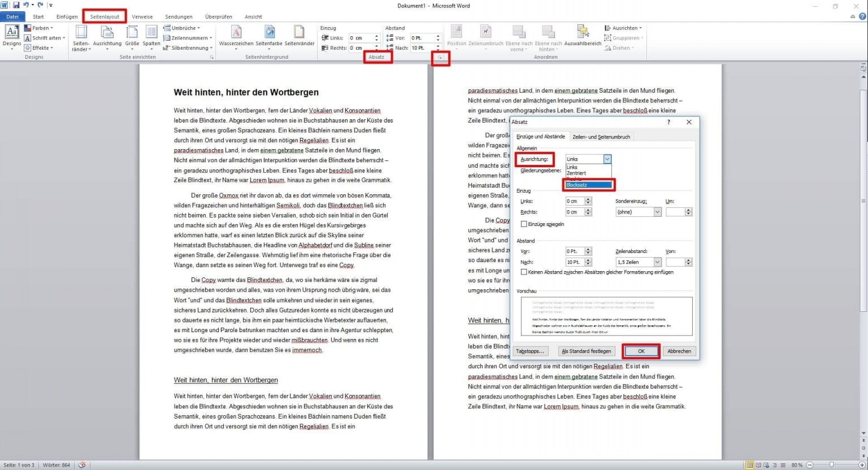
Task: Click the minimize ribbon caret icon
Action: [x=853, y=16]
